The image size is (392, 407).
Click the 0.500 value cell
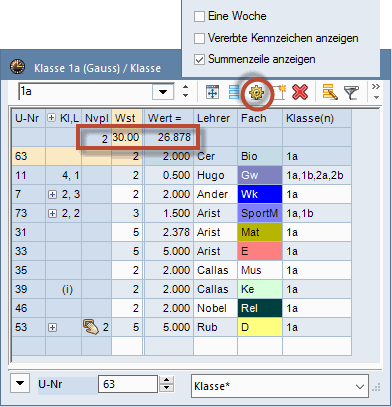(169, 175)
